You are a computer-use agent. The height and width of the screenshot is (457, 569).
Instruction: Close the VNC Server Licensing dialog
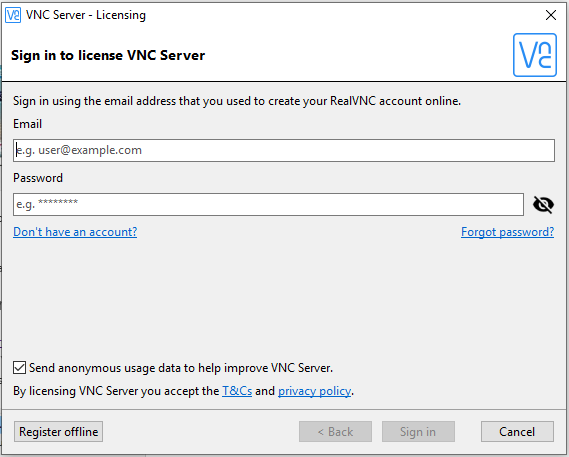pos(551,15)
